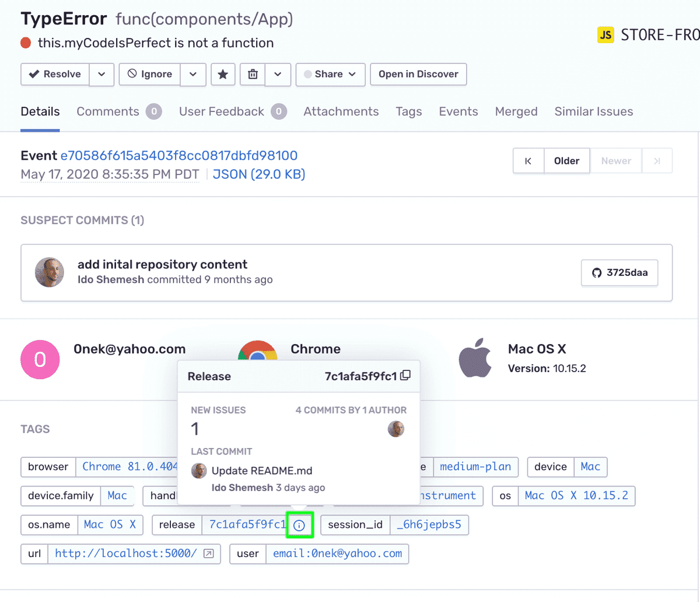
Task: Switch to the Comments tab
Action: point(119,111)
